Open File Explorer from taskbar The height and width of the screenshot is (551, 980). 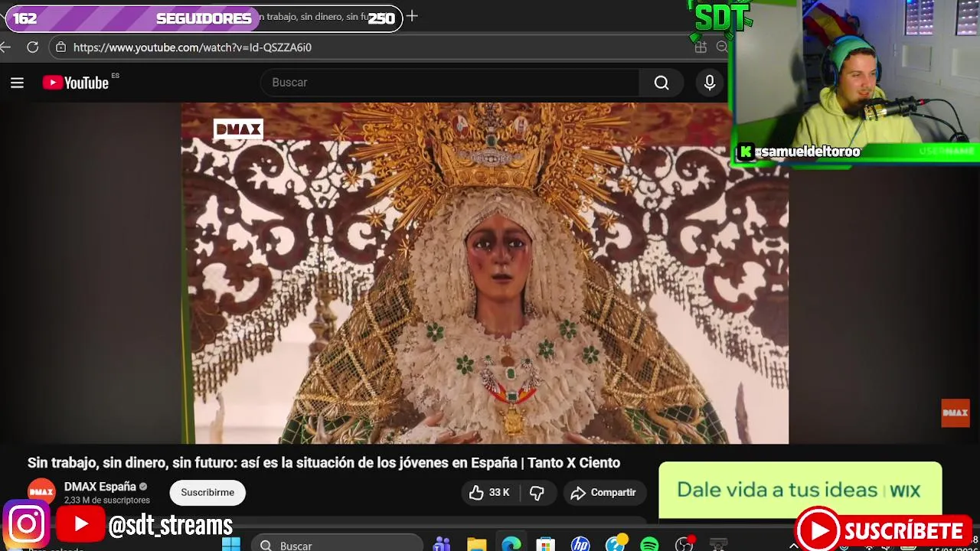[476, 545]
